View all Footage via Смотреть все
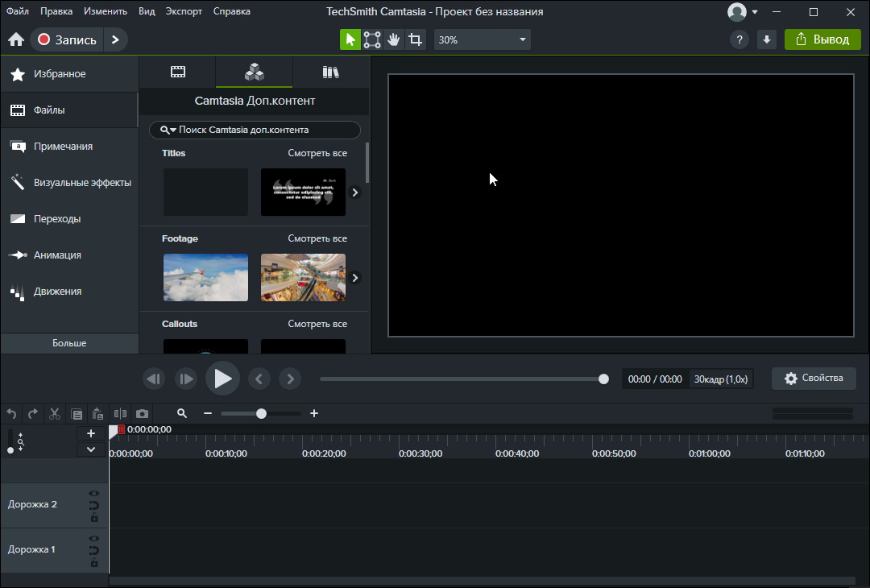This screenshot has width=870, height=588. [x=317, y=238]
